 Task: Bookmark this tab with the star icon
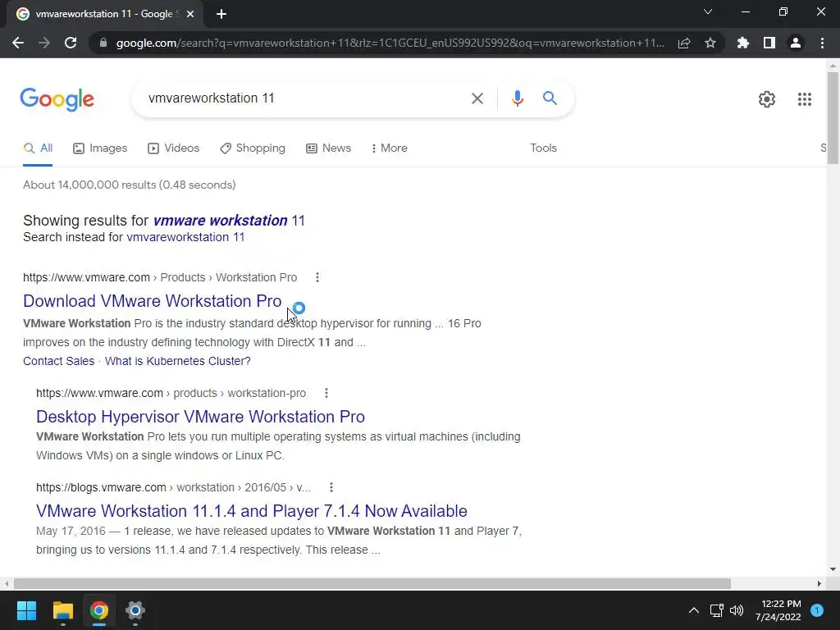click(710, 43)
